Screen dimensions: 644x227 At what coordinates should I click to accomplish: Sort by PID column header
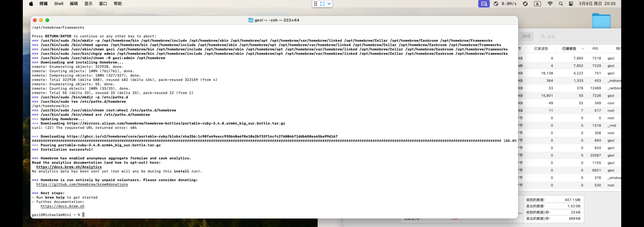pos(595,49)
